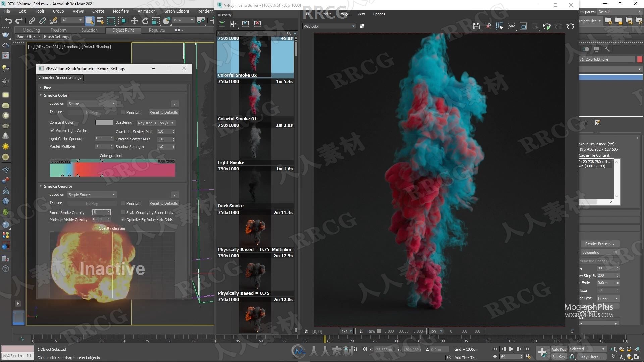Open the Scattering method dropdown
The image size is (644, 362).
[x=155, y=122]
